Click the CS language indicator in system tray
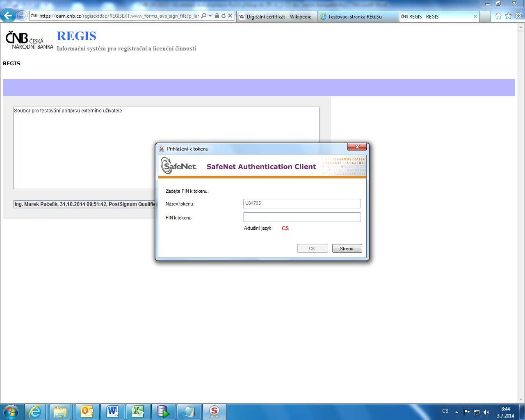The image size is (525, 420). point(445,411)
